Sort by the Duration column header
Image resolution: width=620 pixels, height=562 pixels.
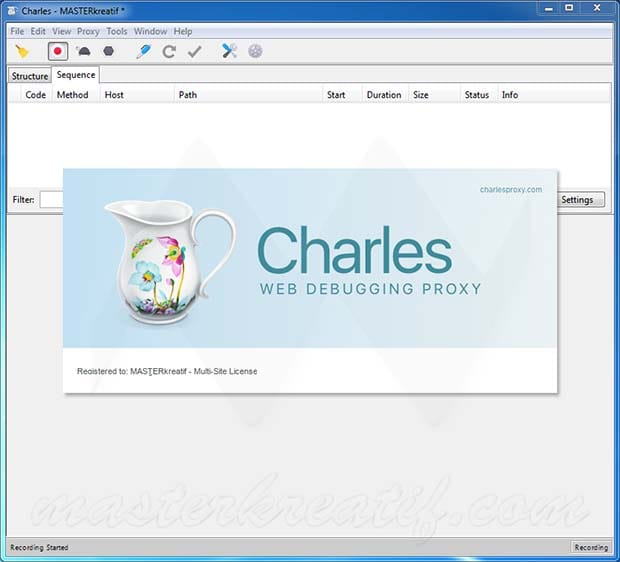[384, 95]
